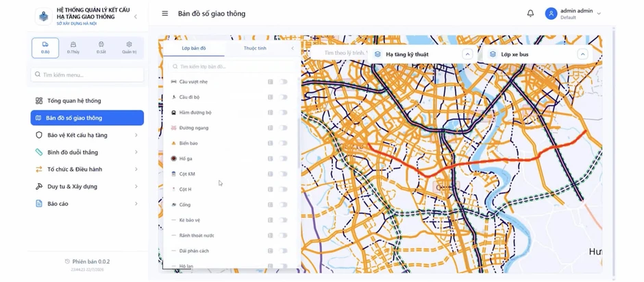The image size is (644, 282).
Task: Click the Hạ tầng kỹ thuật layers icon
Action: (377, 54)
